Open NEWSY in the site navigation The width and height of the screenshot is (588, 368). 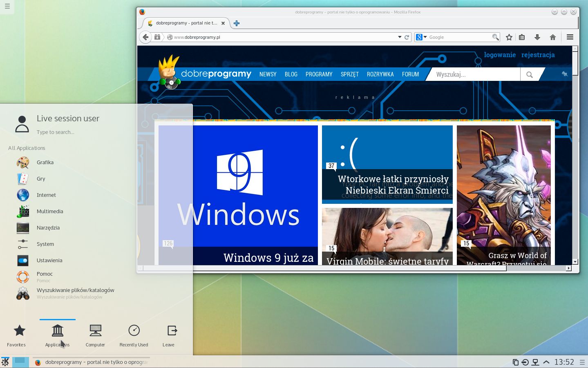coord(268,74)
